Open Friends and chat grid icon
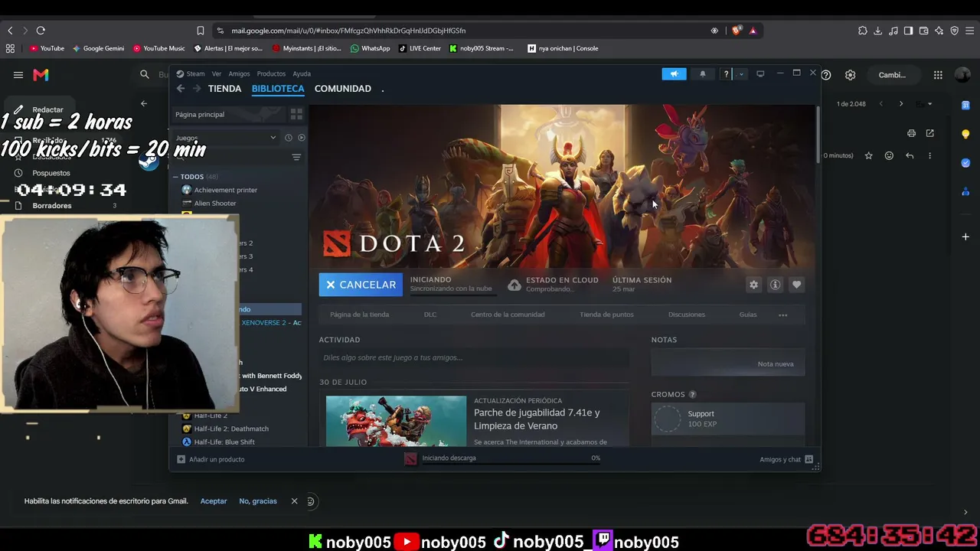 [x=808, y=459]
